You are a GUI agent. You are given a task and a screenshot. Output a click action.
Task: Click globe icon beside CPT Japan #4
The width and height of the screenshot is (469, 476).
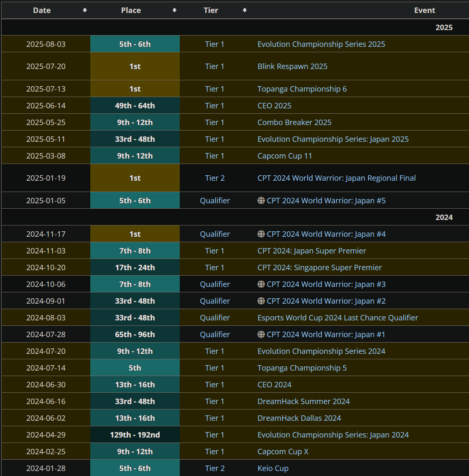[261, 234]
